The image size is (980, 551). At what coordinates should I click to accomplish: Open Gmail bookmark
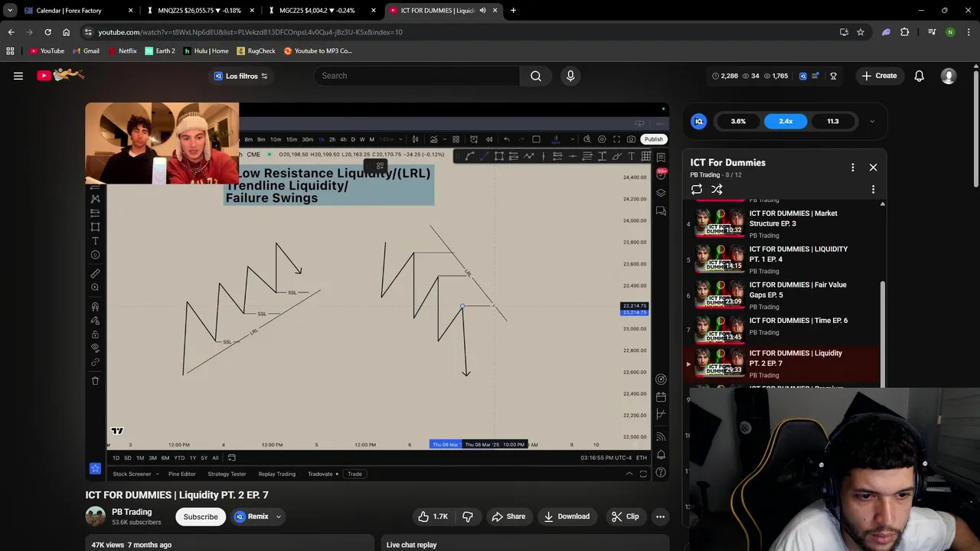pos(86,51)
